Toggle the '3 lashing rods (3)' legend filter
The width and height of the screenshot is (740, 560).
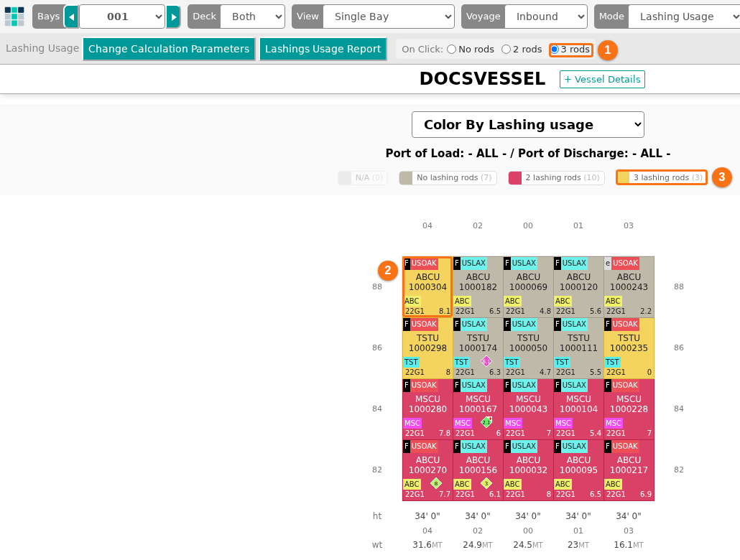coord(662,178)
